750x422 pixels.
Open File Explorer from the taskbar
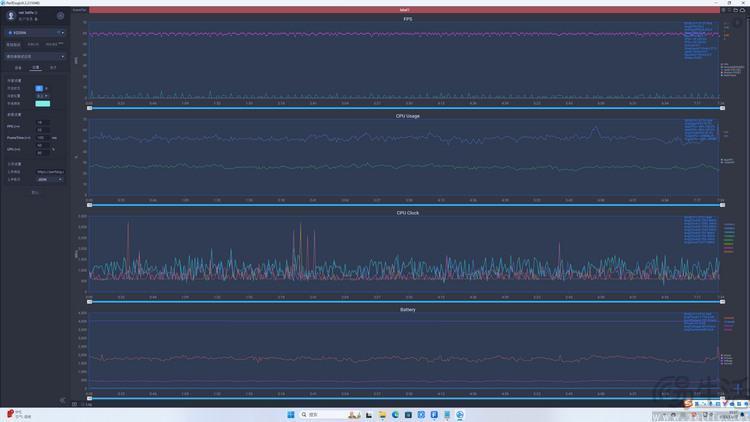[382, 415]
